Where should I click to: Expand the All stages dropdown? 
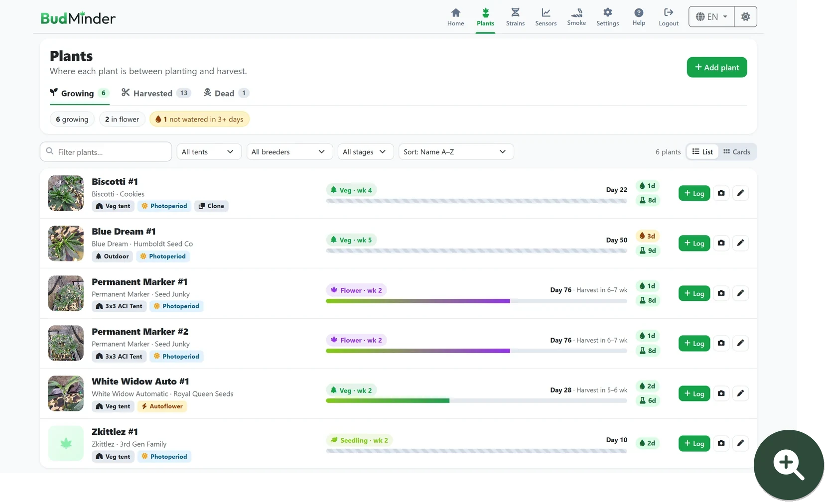(x=365, y=152)
